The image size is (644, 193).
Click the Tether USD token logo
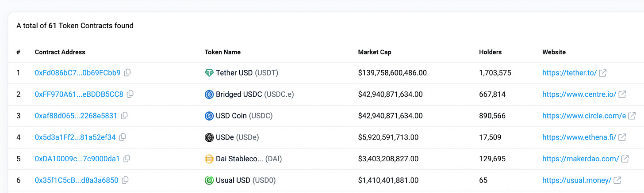tap(209, 73)
